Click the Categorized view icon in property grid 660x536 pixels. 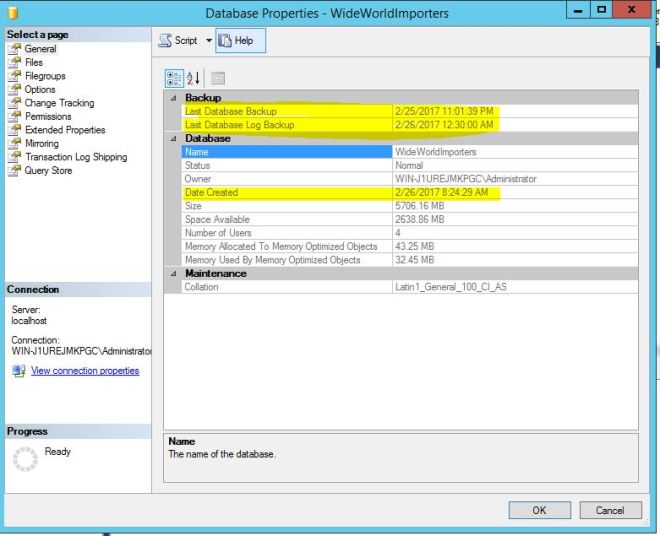pyautogui.click(x=173, y=77)
